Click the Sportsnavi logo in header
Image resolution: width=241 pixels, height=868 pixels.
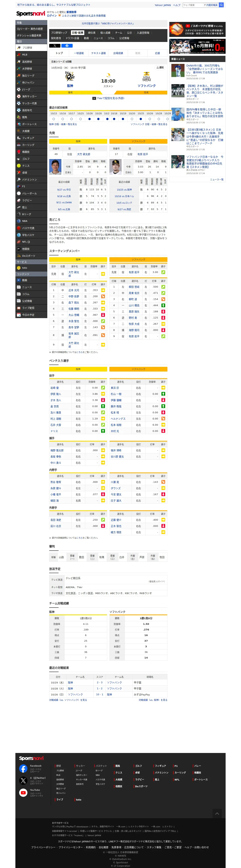(x=31, y=13)
